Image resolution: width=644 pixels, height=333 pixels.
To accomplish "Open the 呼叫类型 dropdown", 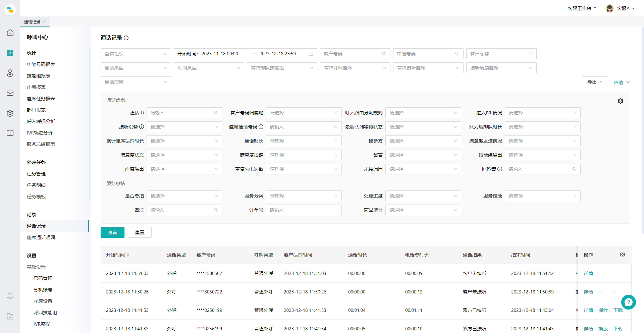I will coord(209,68).
